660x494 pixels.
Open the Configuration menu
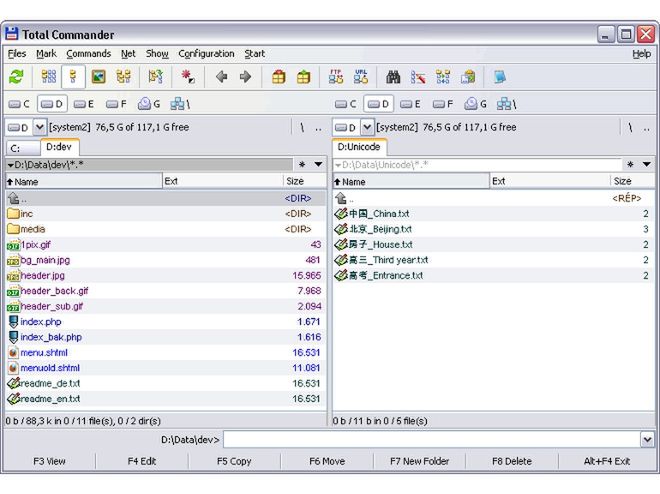point(206,54)
